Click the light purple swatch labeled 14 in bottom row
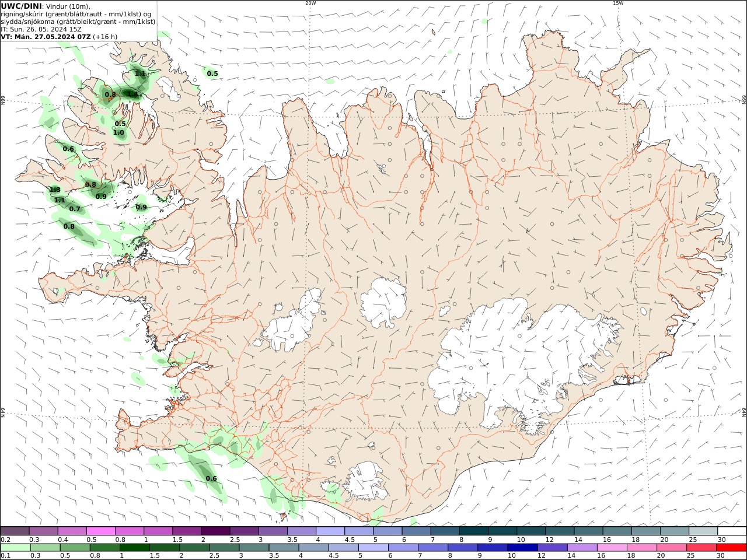 coord(582,548)
